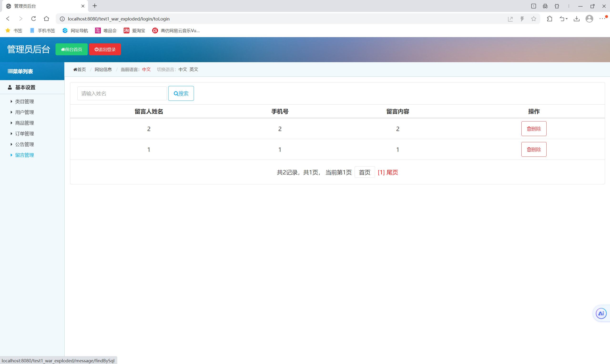Open the floating AI assistant icon

point(601,313)
